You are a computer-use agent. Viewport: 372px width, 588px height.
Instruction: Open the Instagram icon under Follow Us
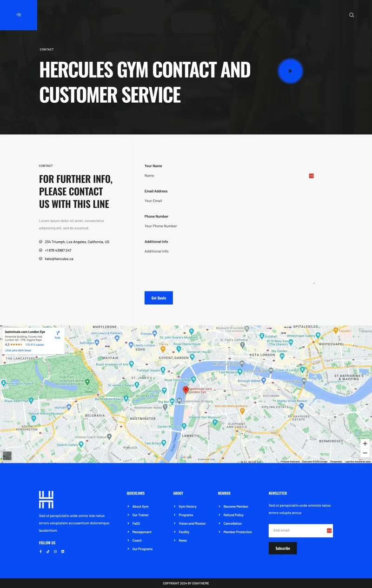click(x=55, y=551)
